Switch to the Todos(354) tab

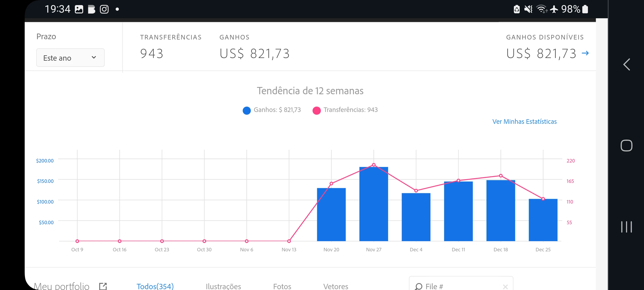pyautogui.click(x=155, y=286)
